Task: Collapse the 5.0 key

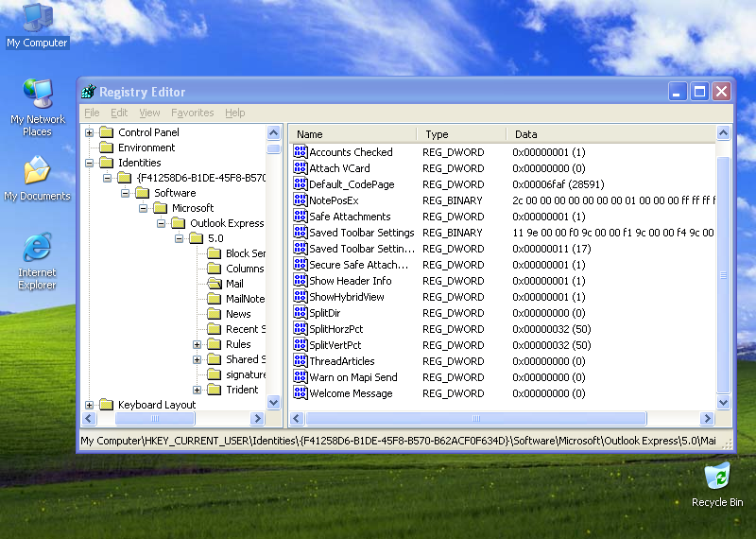Action: tap(179, 238)
